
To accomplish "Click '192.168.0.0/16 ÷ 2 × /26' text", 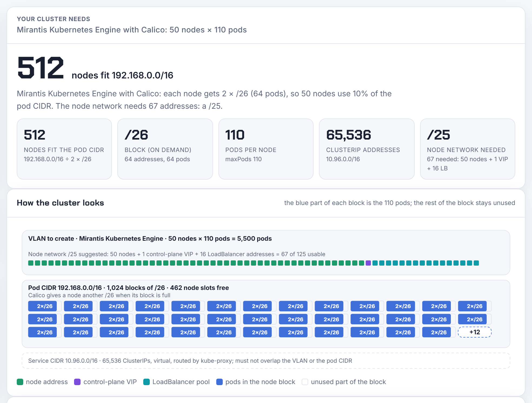I will coord(58,159).
